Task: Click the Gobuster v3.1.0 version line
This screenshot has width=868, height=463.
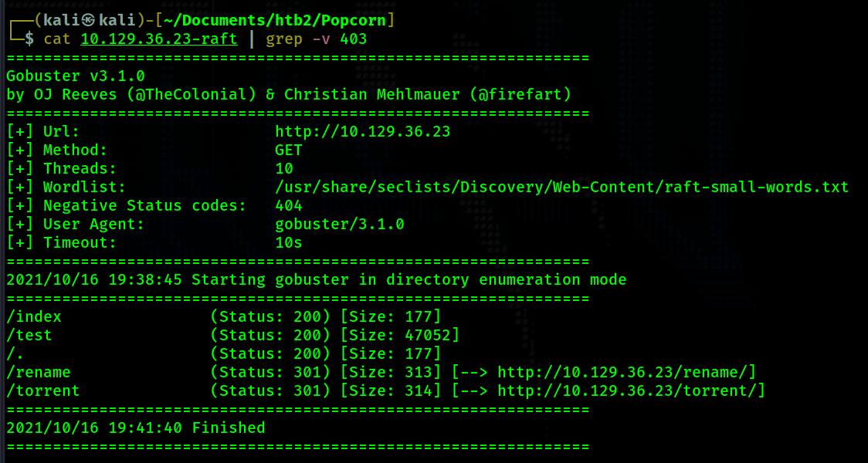Action: point(76,77)
